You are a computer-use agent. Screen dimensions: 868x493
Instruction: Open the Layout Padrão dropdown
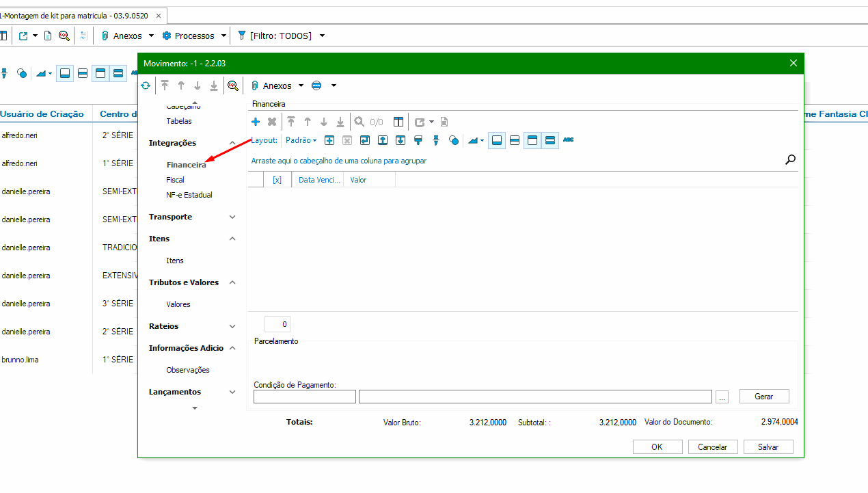coord(301,140)
